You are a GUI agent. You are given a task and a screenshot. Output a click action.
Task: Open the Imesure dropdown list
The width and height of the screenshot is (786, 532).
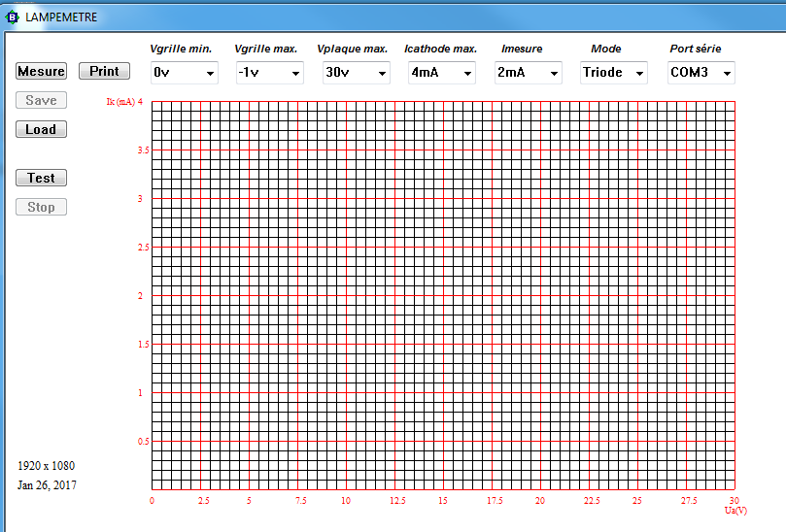click(528, 73)
